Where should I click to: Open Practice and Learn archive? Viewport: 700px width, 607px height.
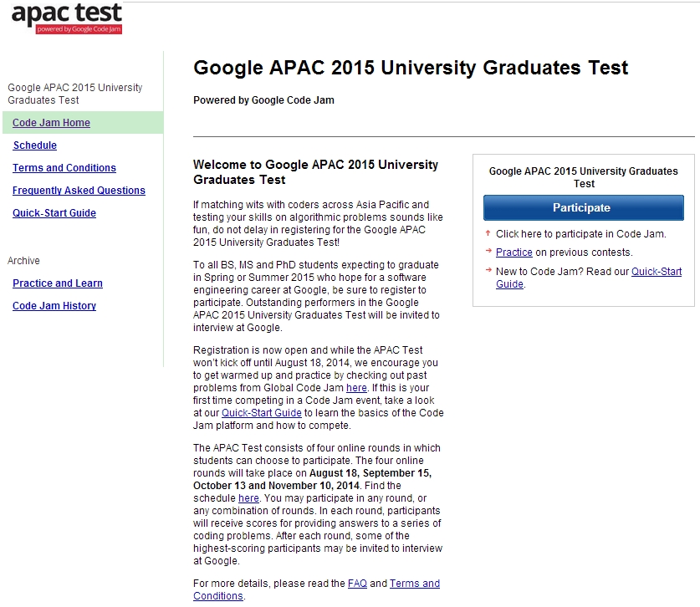coord(58,283)
